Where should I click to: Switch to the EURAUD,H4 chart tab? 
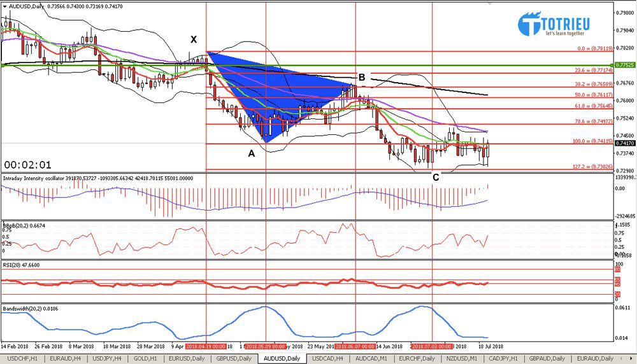click(65, 358)
